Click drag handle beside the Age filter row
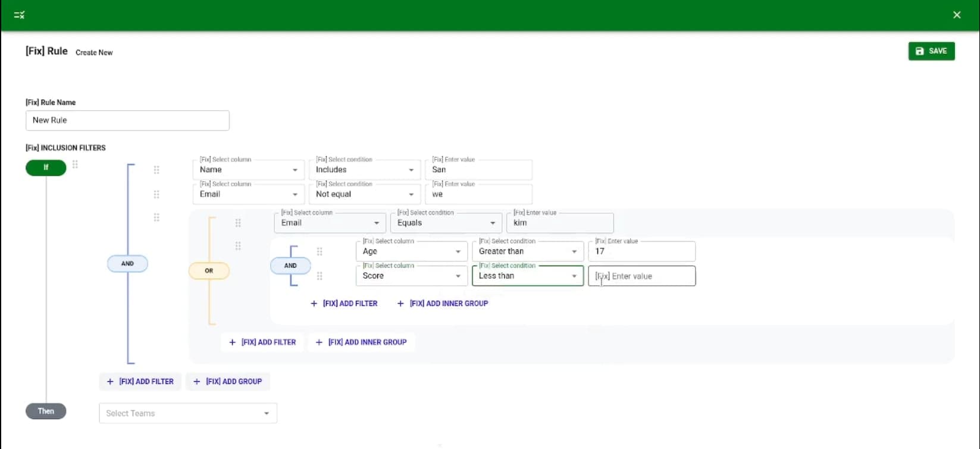This screenshot has width=980, height=449. (320, 251)
